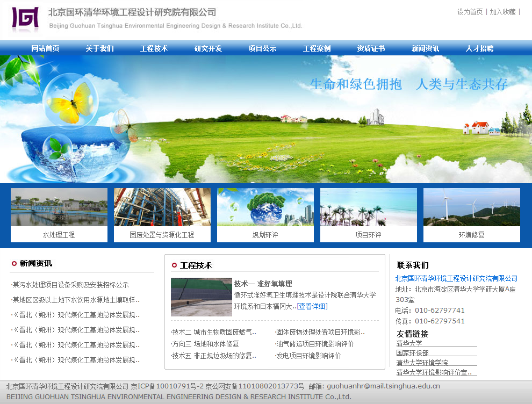
Task: Click the main banner landscape image
Action: pos(266,119)
